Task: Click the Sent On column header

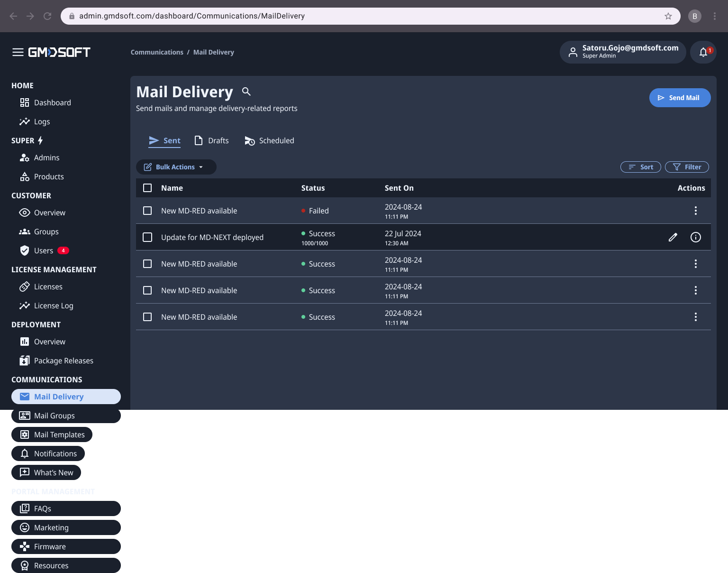Action: pyautogui.click(x=399, y=188)
